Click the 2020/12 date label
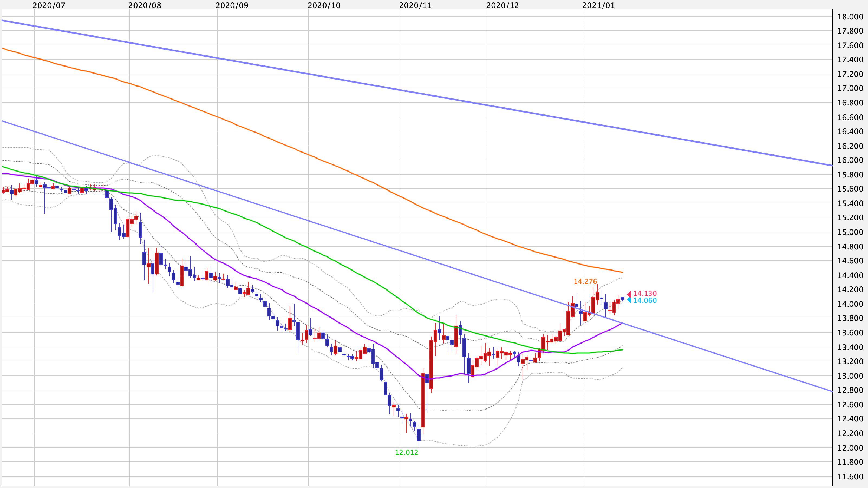The height and width of the screenshot is (488, 868). (503, 5)
